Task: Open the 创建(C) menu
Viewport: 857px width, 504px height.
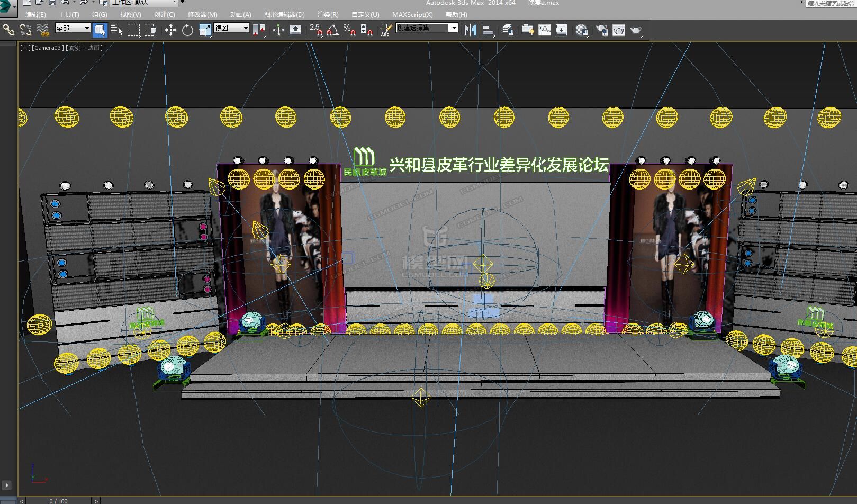Action: (164, 15)
